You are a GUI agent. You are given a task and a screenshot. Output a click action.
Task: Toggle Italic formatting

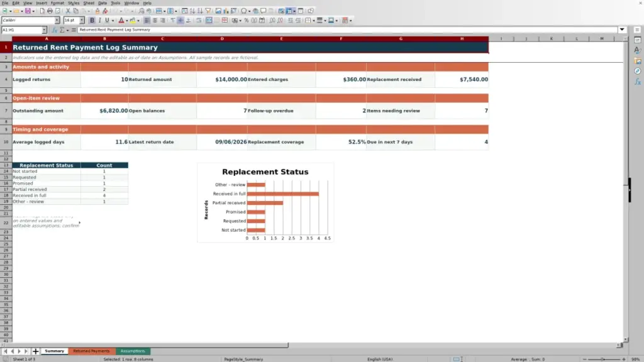[99, 20]
